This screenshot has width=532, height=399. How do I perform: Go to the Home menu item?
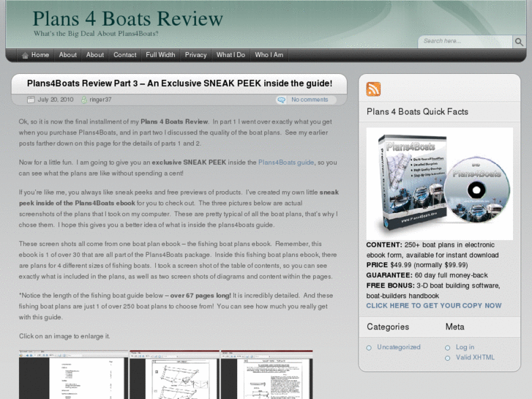[35, 55]
